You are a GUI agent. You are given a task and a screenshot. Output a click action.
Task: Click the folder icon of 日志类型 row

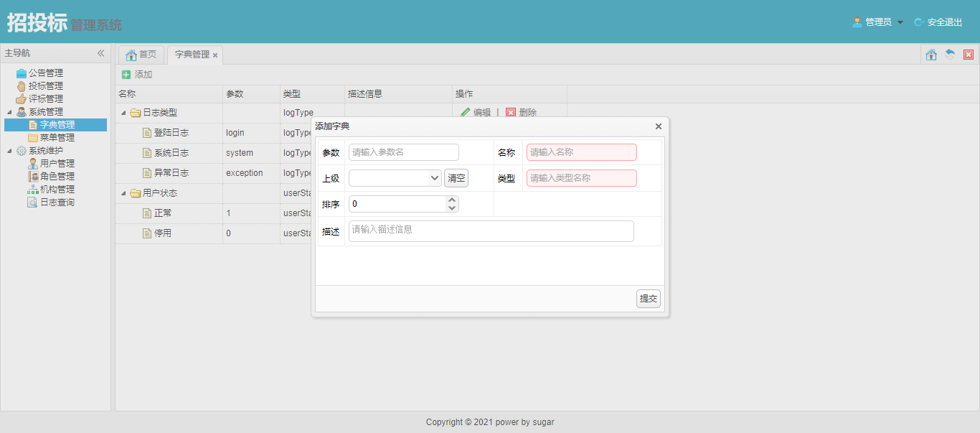(x=135, y=113)
